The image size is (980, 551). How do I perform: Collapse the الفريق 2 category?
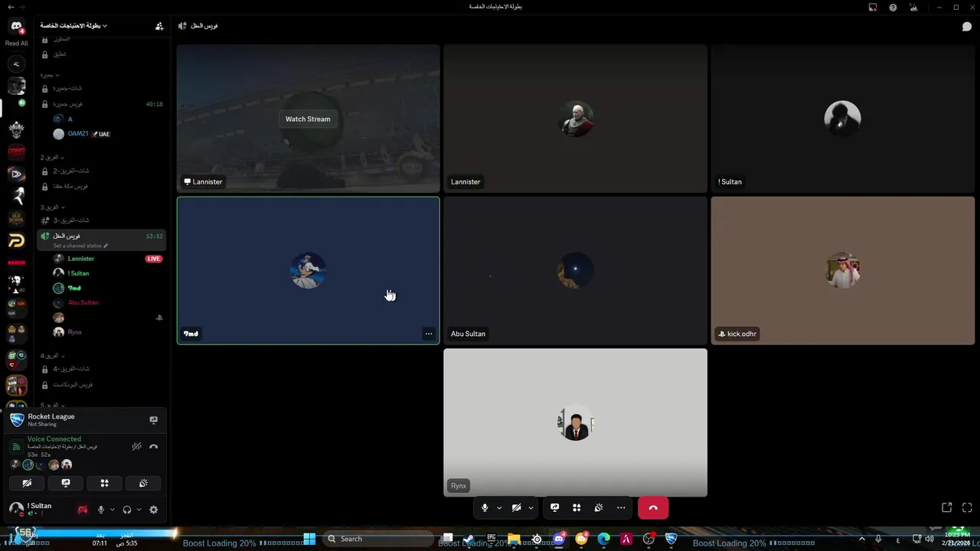52,157
